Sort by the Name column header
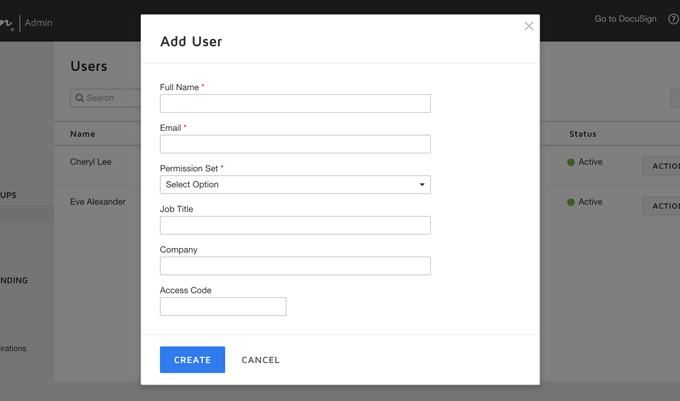Screen dimensions: 680x401 83,134
